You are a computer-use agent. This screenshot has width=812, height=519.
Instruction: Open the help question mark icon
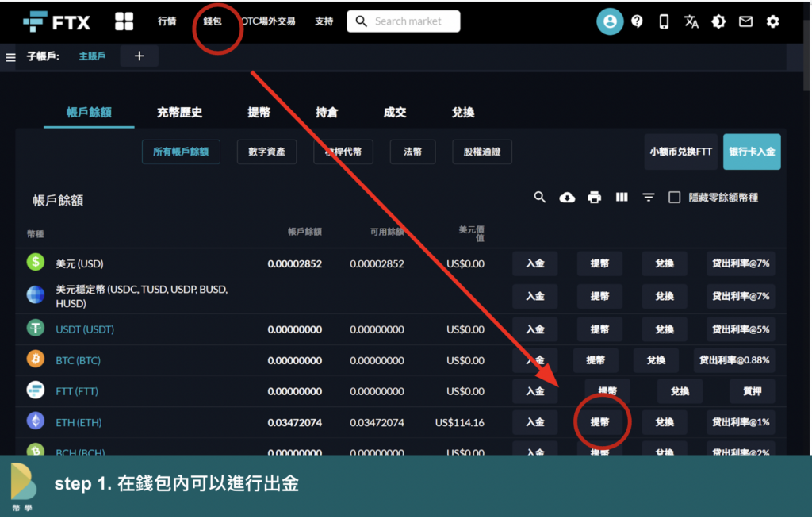click(637, 21)
